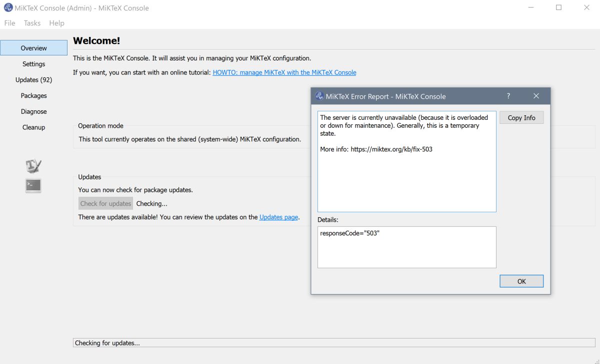This screenshot has width=600, height=364.
Task: Open the command prompt terminal icon
Action: (33, 185)
